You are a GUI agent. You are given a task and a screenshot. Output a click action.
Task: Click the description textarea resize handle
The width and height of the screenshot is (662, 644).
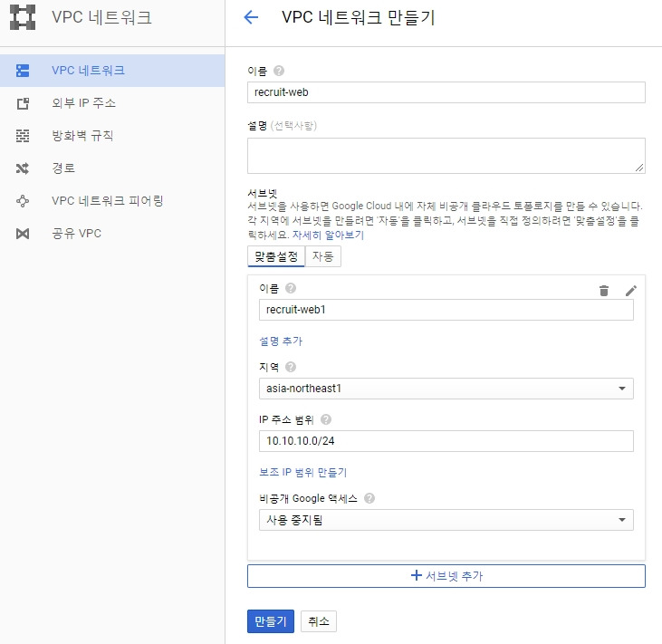pos(639,168)
